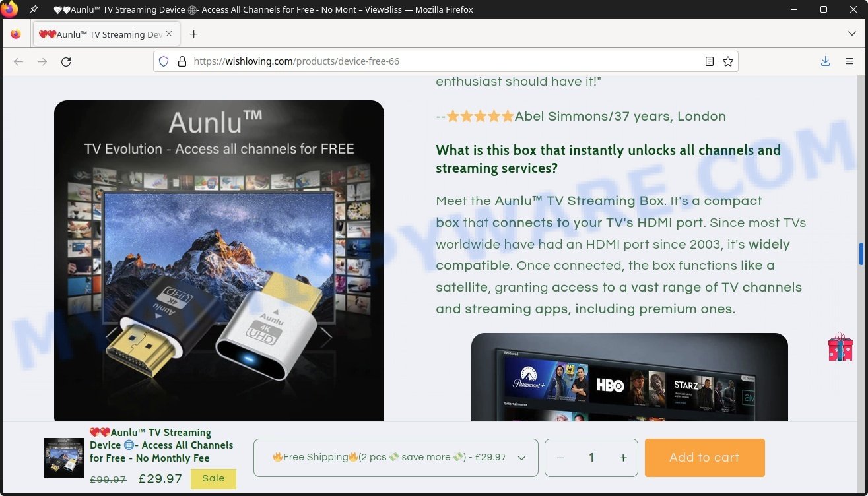Viewport: 868px width, 496px height.
Task: Click the streaming apps TV image
Action: 630,377
